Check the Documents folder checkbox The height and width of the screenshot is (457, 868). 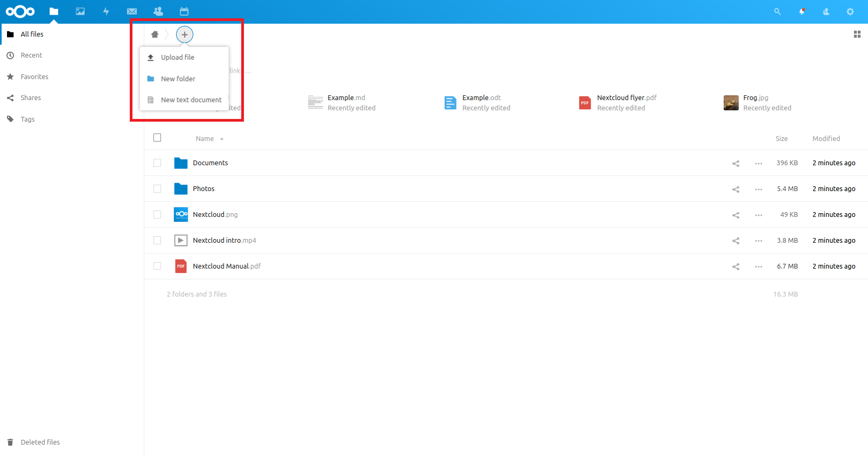[x=157, y=163]
